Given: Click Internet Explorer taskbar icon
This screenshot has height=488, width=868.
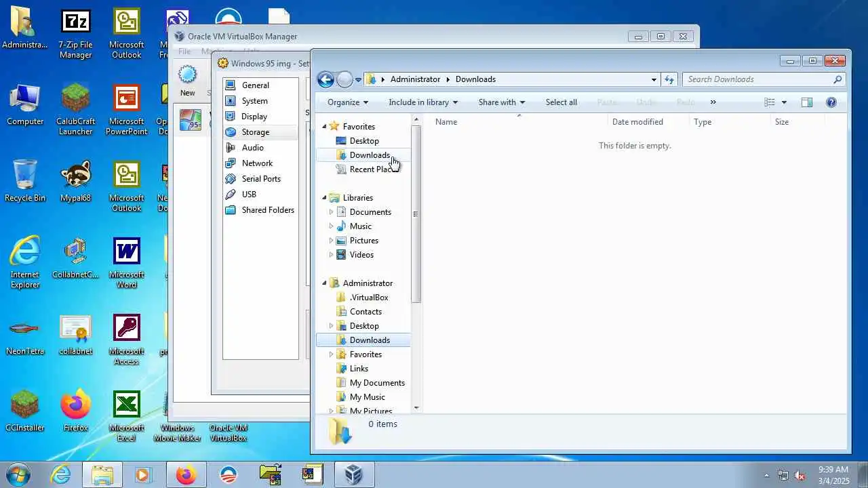Looking at the screenshot, I should tap(61, 474).
